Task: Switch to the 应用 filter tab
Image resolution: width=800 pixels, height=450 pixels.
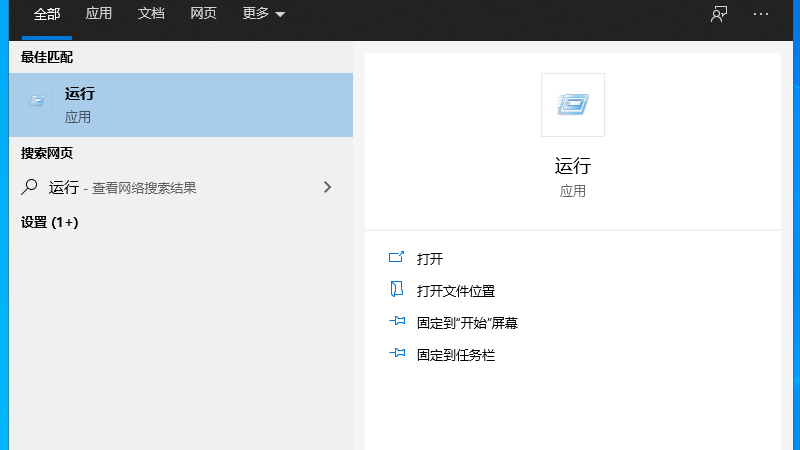Action: pos(99,14)
